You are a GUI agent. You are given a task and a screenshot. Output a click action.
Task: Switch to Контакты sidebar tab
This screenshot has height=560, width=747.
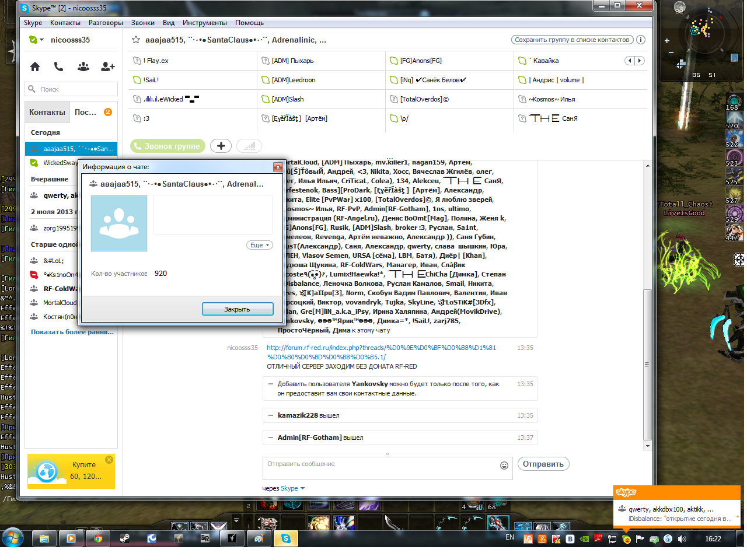(47, 112)
